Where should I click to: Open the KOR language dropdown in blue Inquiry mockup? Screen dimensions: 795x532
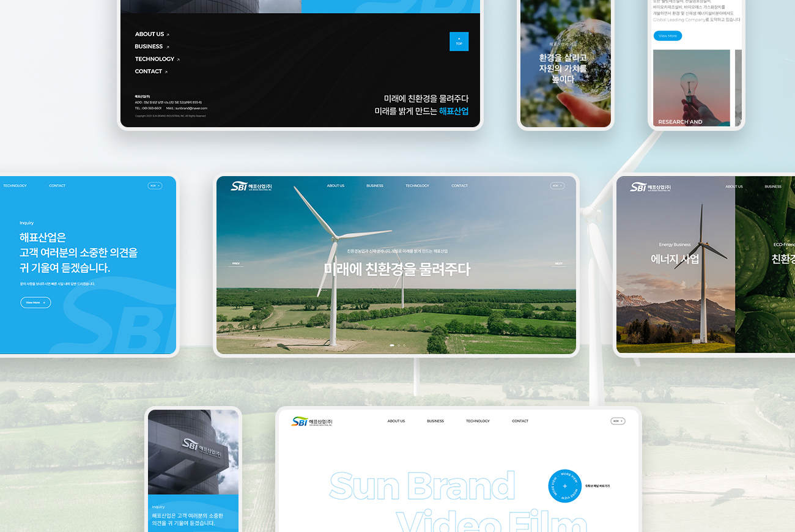(x=155, y=185)
